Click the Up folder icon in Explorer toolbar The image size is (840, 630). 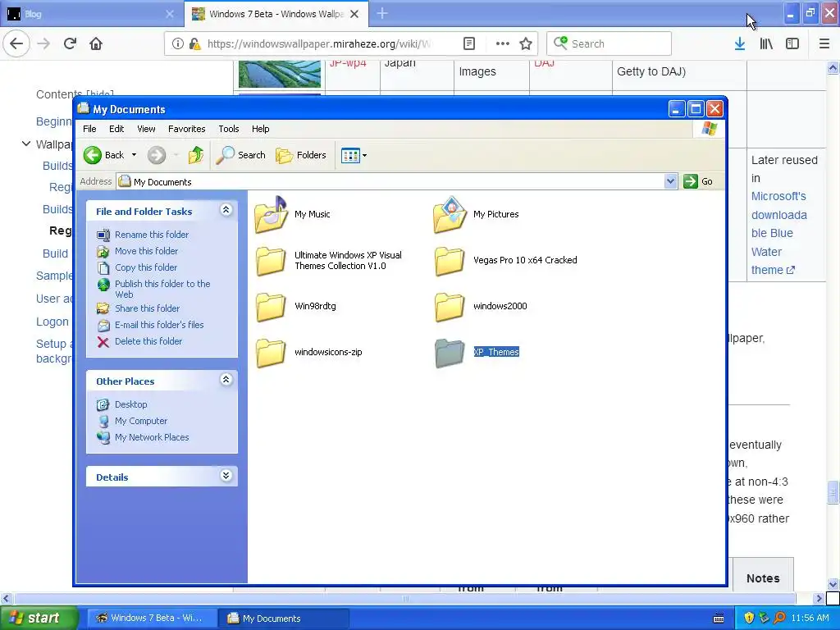(195, 155)
